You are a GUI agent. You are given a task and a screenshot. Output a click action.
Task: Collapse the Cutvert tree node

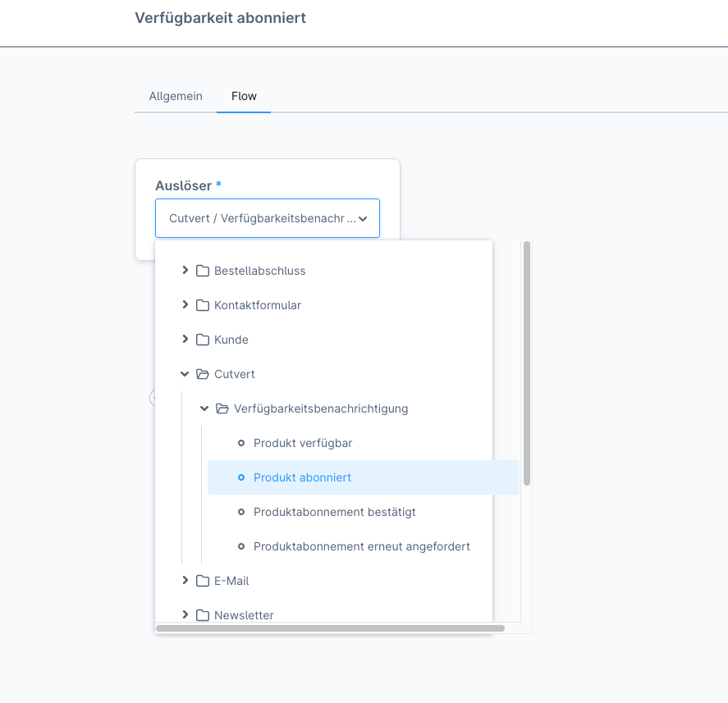pyautogui.click(x=185, y=374)
